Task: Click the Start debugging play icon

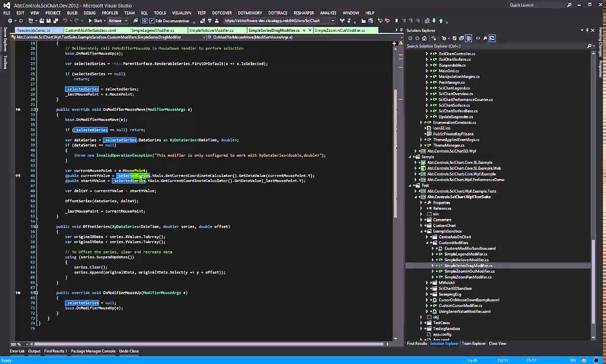Action: pos(90,21)
